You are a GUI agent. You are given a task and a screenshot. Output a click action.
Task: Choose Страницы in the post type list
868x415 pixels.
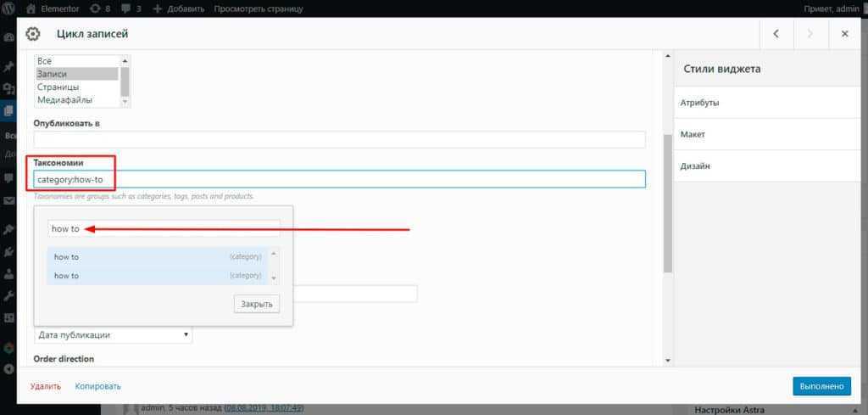(x=76, y=87)
